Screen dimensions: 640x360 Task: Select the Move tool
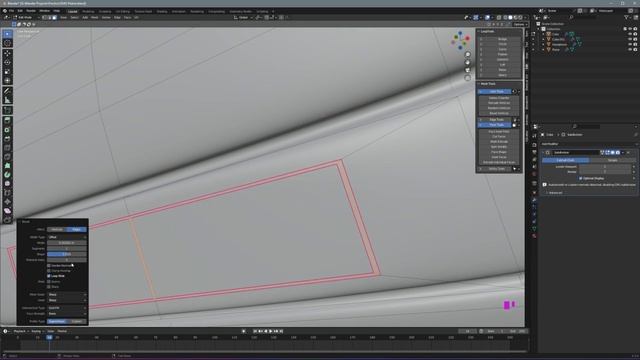[x=7, y=53]
